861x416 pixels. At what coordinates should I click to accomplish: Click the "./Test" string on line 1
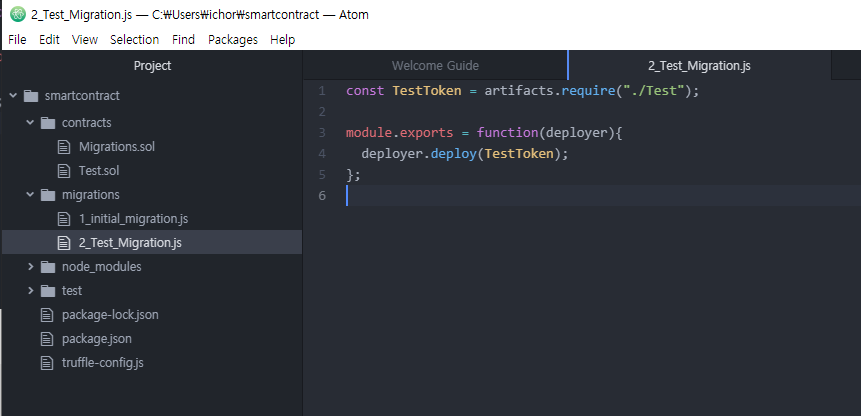click(x=654, y=91)
